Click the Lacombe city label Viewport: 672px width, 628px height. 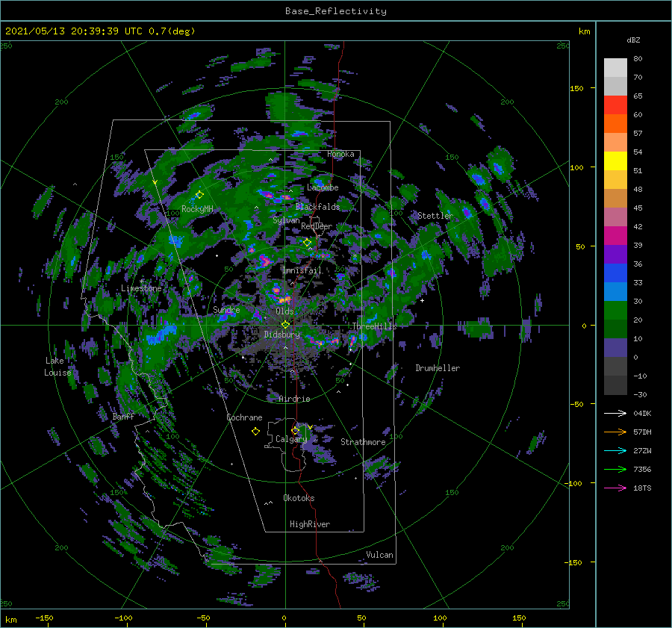click(x=323, y=187)
